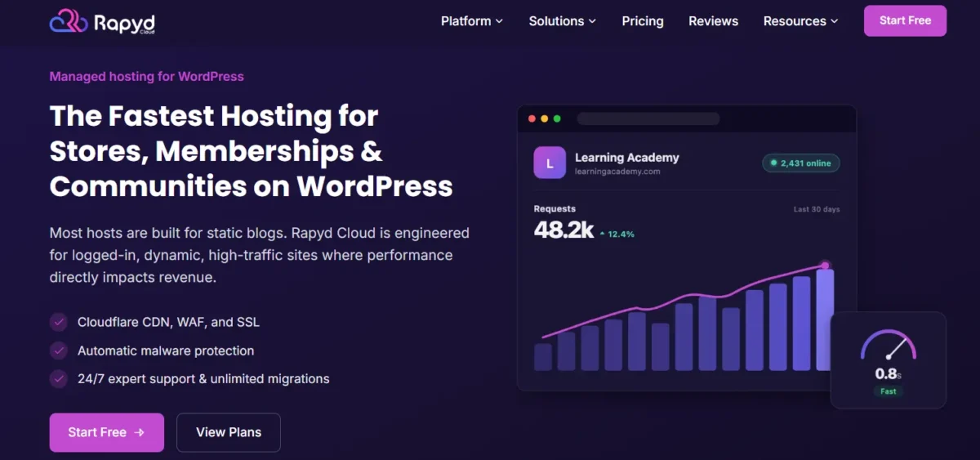Screen dimensions: 980x460
Task: Click the pink endpoint dot on trend line
Action: (825, 266)
